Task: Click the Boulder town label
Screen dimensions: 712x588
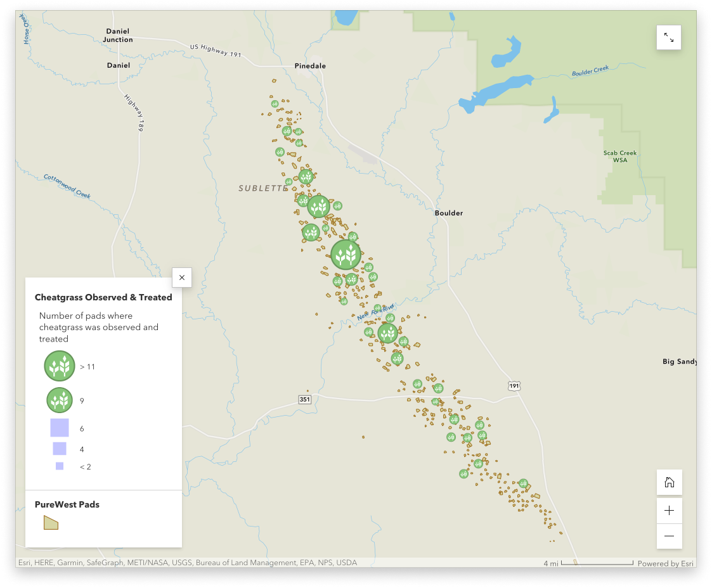Action: [x=449, y=213]
